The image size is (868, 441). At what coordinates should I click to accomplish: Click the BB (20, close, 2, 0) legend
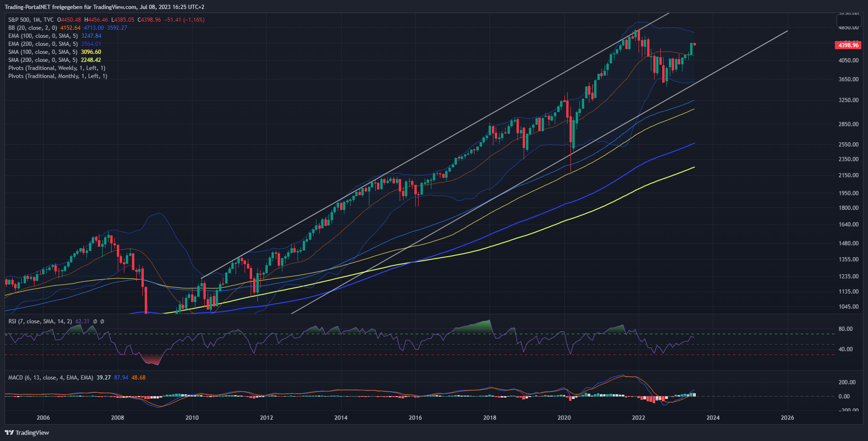pos(33,28)
